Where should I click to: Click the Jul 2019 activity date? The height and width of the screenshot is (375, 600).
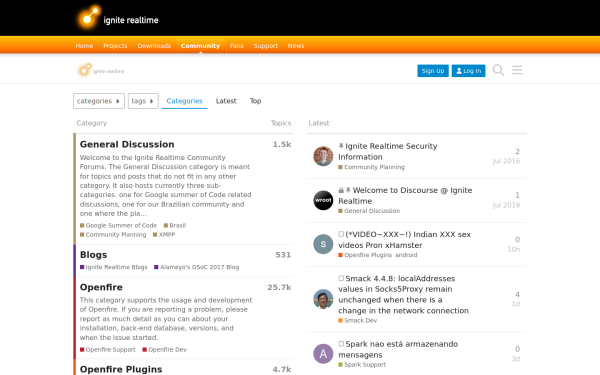click(506, 205)
